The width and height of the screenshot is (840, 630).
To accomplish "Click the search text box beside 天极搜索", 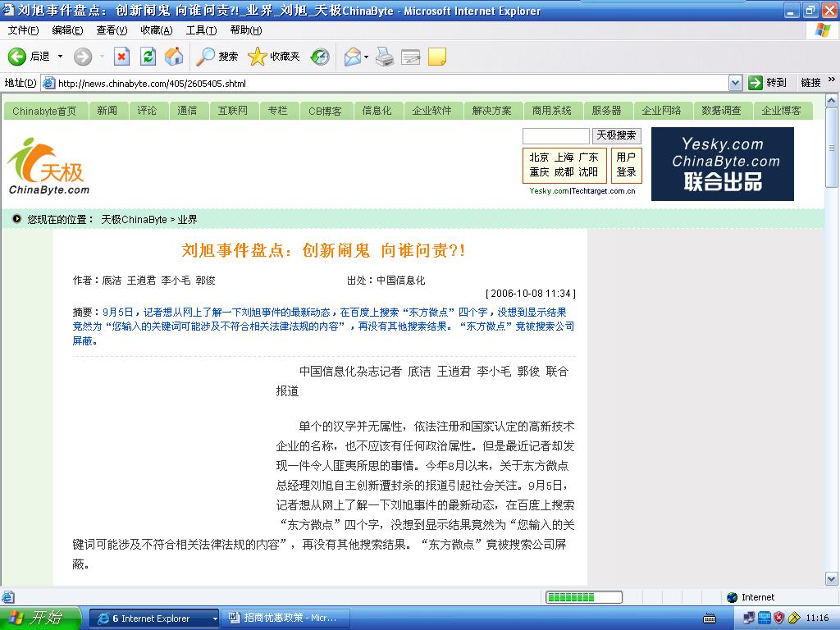I will (555, 135).
